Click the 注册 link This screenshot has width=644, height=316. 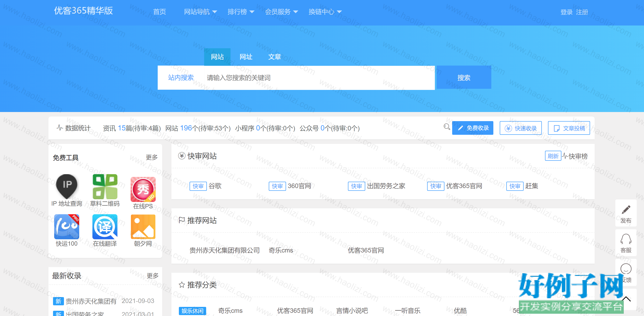[582, 12]
